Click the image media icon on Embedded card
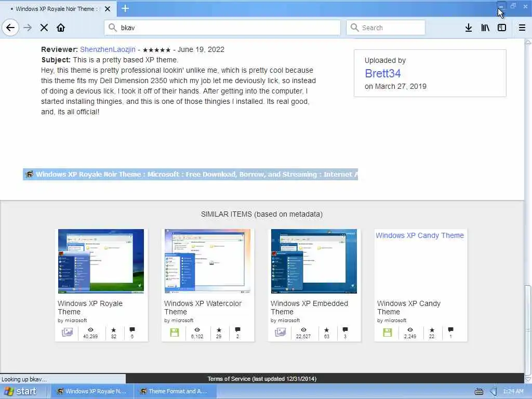 (x=280, y=332)
